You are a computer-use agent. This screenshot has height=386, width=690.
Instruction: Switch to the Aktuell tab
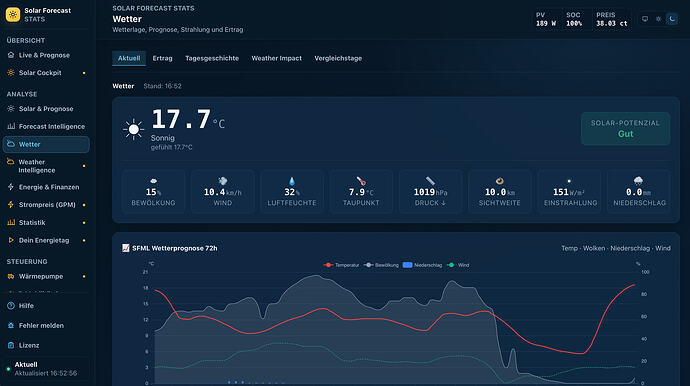coord(129,58)
